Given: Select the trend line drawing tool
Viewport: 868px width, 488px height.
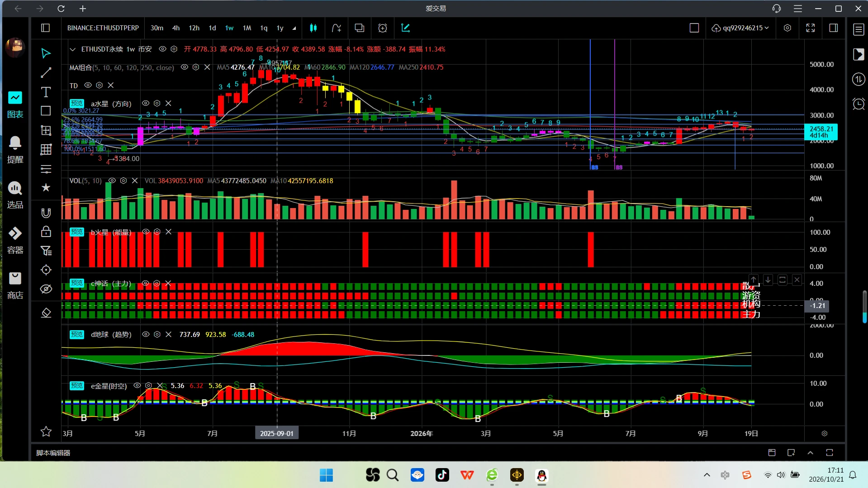Looking at the screenshot, I should tap(46, 72).
